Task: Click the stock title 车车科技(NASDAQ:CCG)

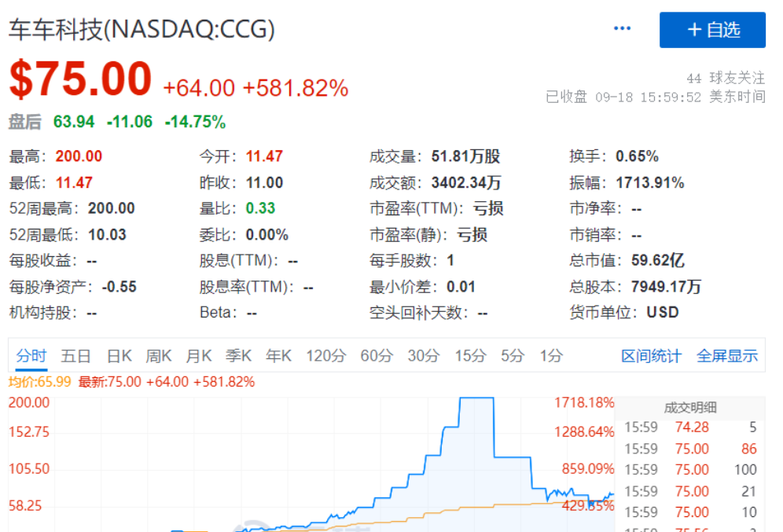Action: pos(142,29)
